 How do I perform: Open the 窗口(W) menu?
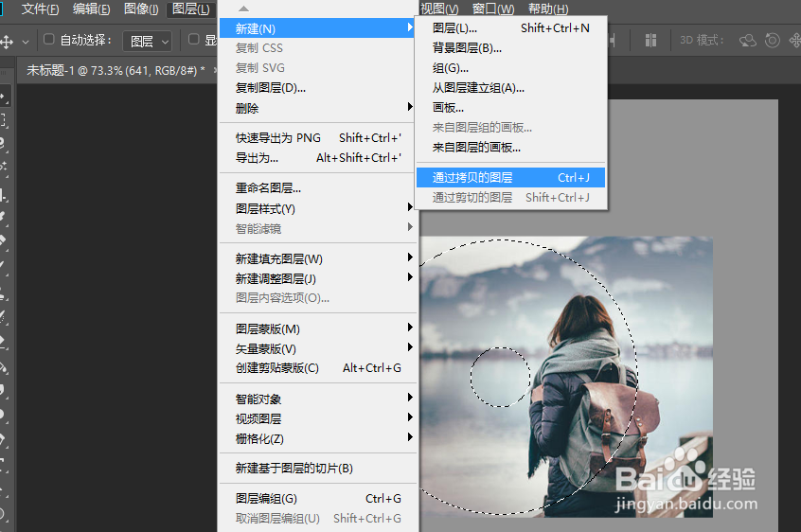point(493,9)
